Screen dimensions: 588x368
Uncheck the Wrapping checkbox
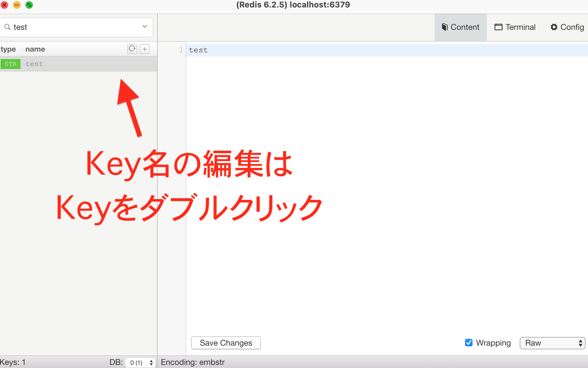pos(468,343)
